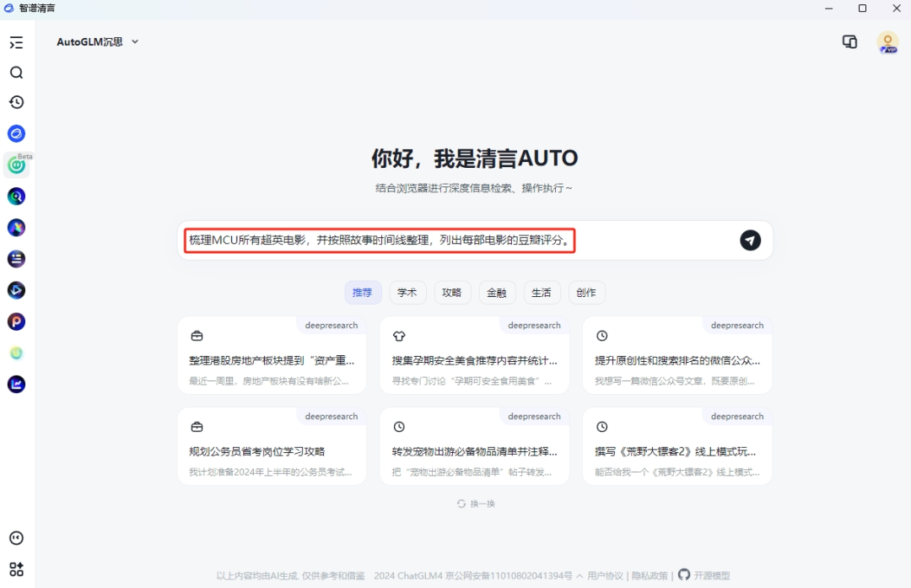Screen dimensions: 911x588
Task: Open card 转发宠物出游必备物品清单
Action: pyautogui.click(x=475, y=446)
